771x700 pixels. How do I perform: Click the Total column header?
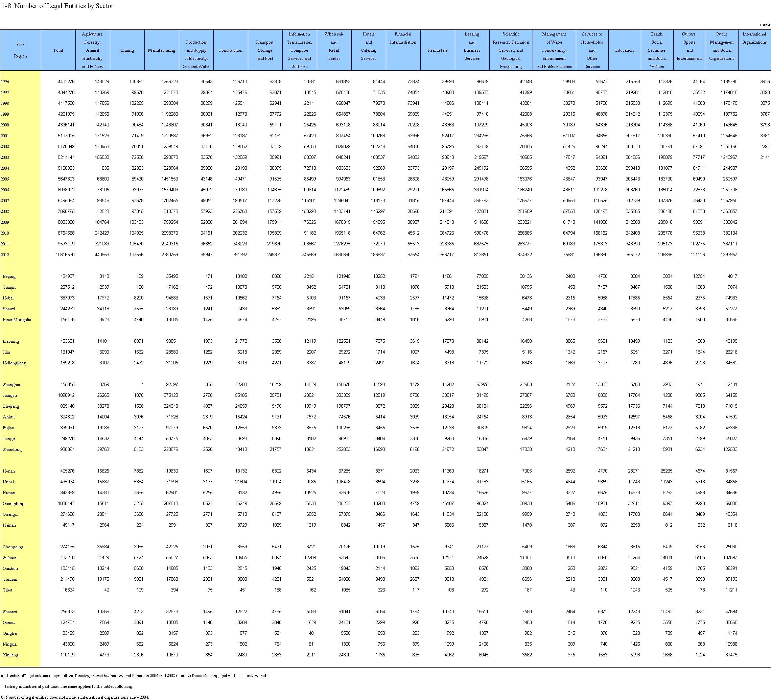(x=58, y=50)
